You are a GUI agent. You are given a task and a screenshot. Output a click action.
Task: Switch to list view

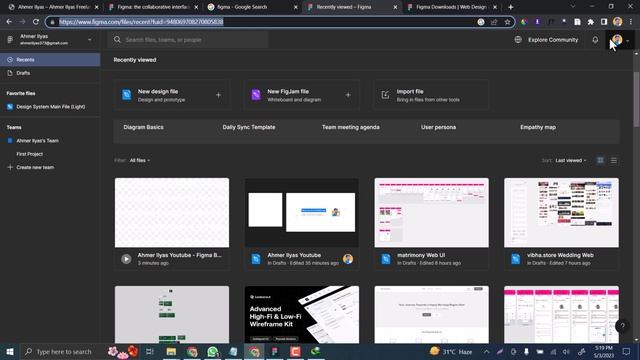pos(613,160)
